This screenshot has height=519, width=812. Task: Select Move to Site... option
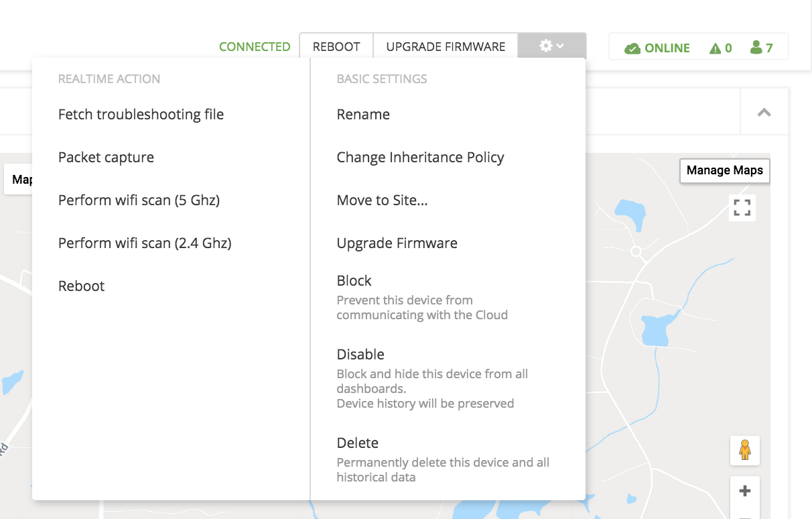click(382, 200)
